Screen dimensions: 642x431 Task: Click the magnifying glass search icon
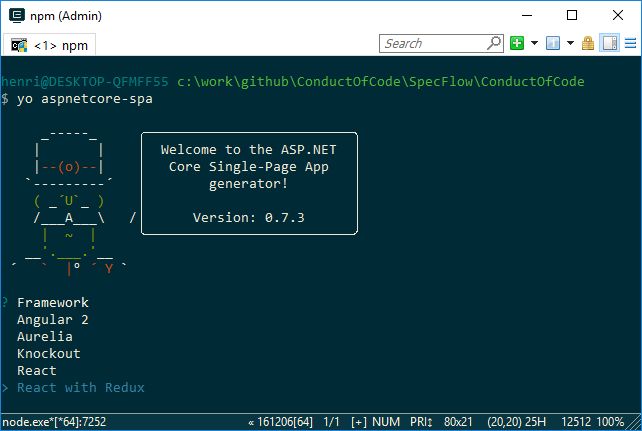[x=494, y=43]
